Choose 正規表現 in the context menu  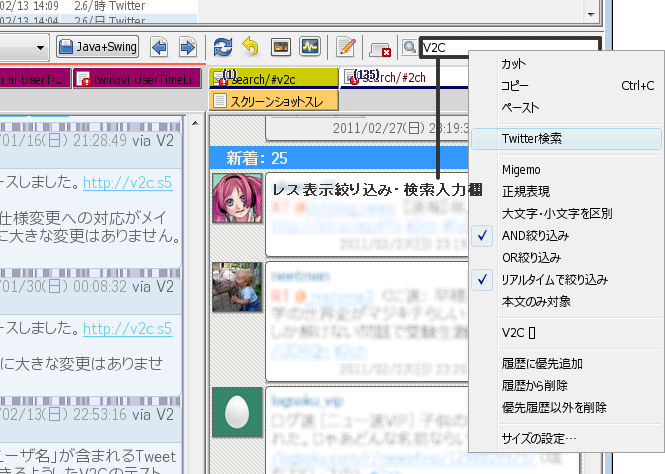tap(525, 192)
